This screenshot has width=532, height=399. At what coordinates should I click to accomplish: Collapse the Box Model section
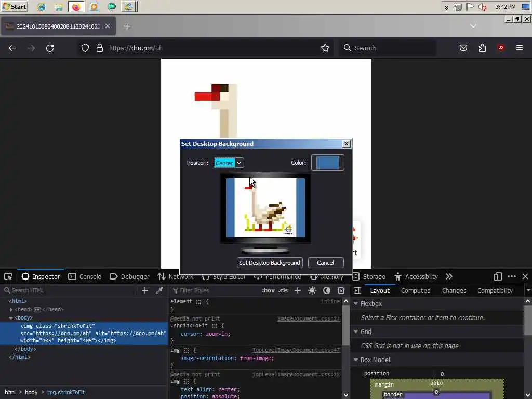point(356,360)
